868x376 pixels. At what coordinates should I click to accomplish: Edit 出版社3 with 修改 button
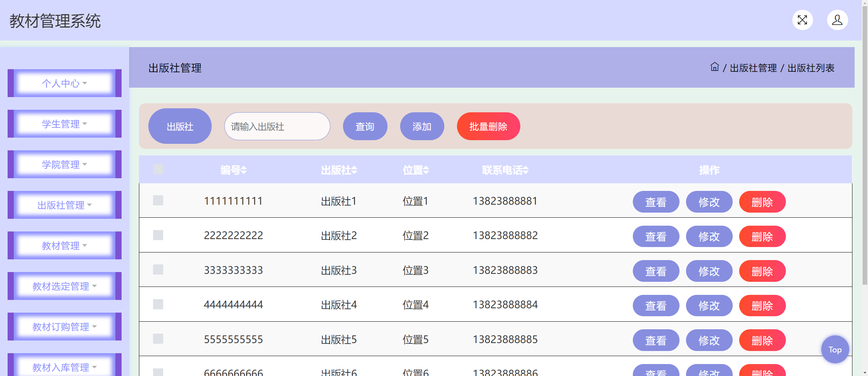pos(709,271)
